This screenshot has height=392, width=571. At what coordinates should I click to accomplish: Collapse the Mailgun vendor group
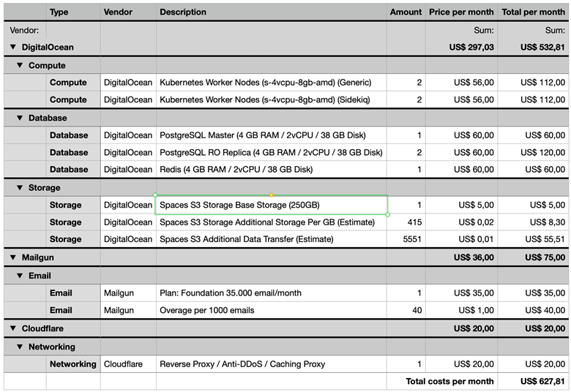13,257
